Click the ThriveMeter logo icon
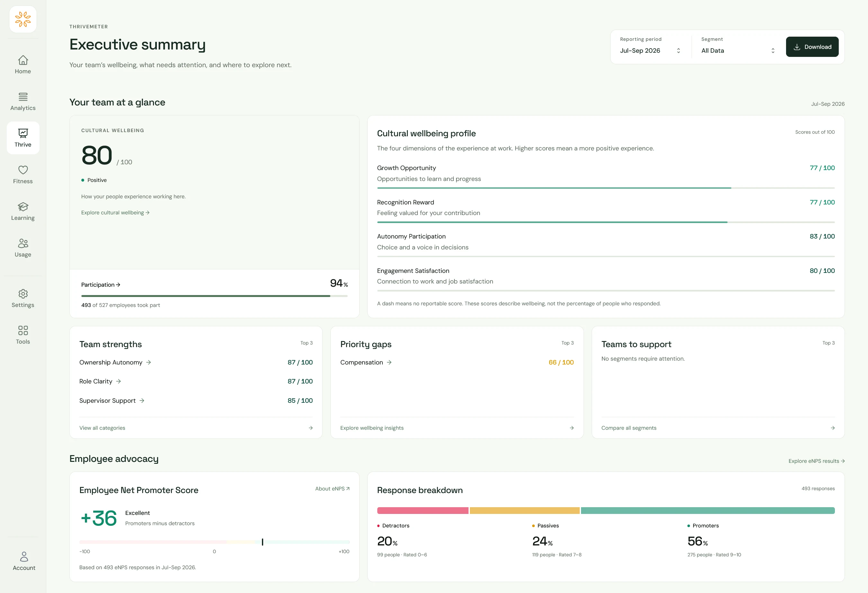This screenshot has width=868, height=593. pos(23,19)
